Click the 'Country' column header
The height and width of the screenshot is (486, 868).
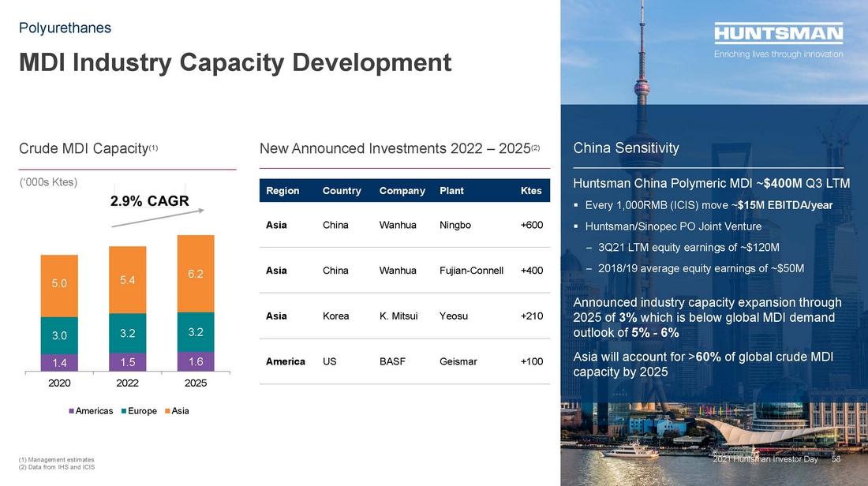click(342, 191)
